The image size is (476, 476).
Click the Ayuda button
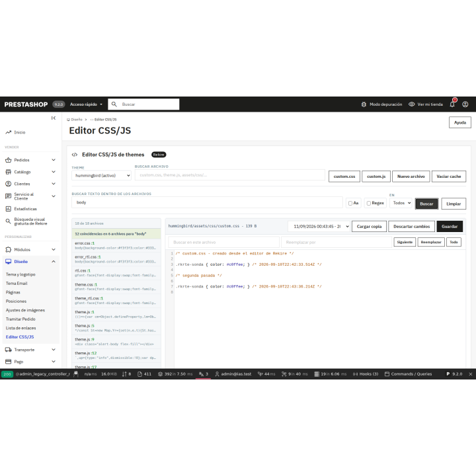460,122
